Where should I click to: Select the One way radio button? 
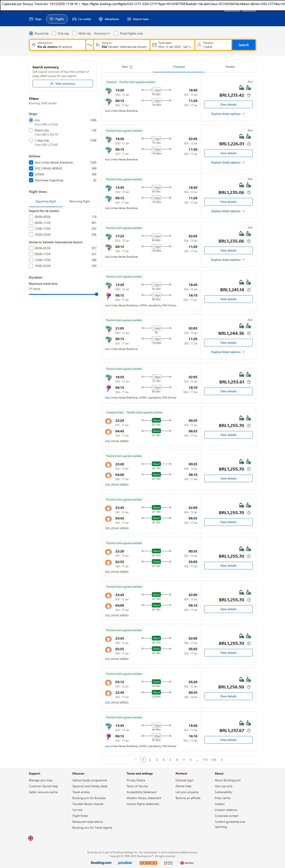coord(54,33)
